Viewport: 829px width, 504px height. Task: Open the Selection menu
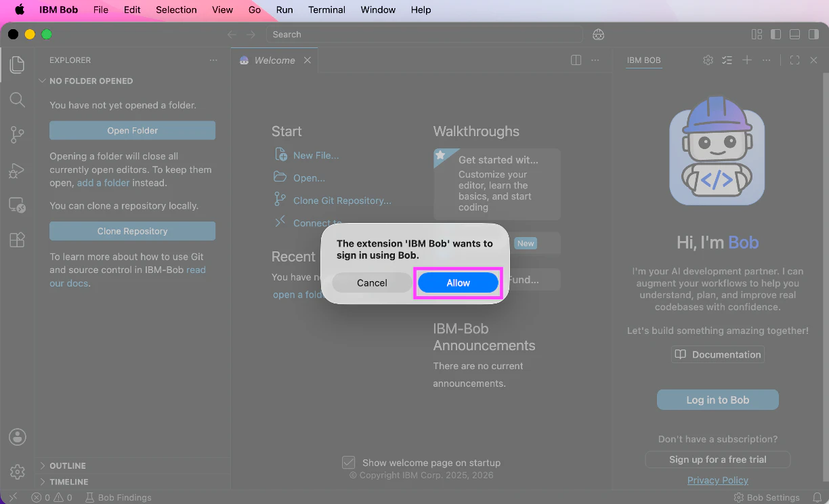[176, 9]
